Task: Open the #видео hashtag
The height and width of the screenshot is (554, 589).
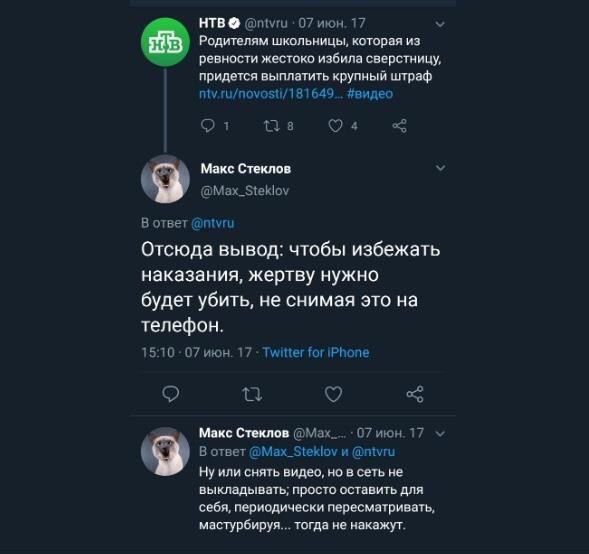Action: [x=370, y=94]
